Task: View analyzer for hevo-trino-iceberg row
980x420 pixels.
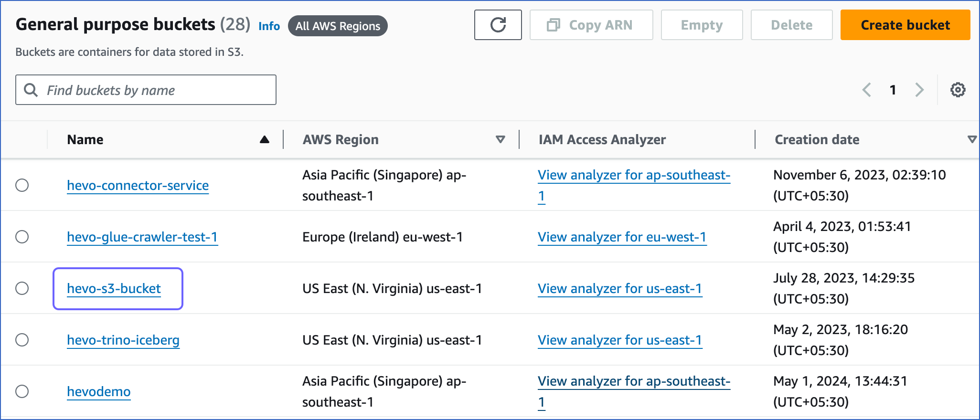Action: coord(620,340)
